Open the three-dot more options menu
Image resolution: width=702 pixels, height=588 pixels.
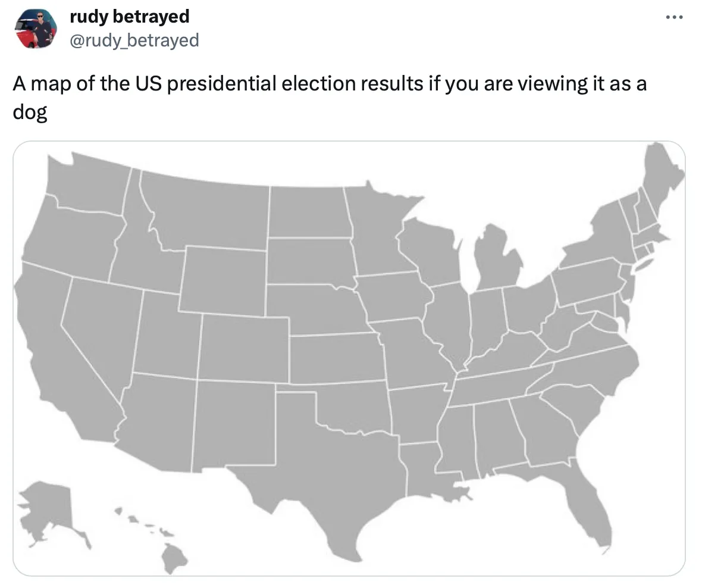674,17
